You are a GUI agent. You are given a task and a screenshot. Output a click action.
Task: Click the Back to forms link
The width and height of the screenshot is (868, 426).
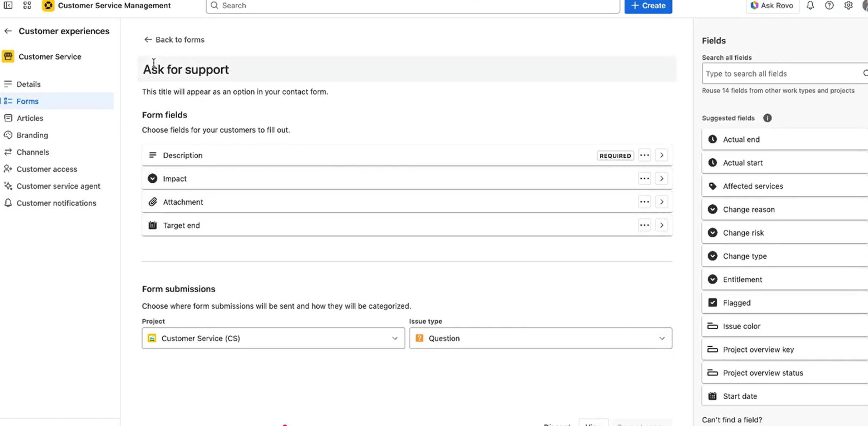pos(174,40)
